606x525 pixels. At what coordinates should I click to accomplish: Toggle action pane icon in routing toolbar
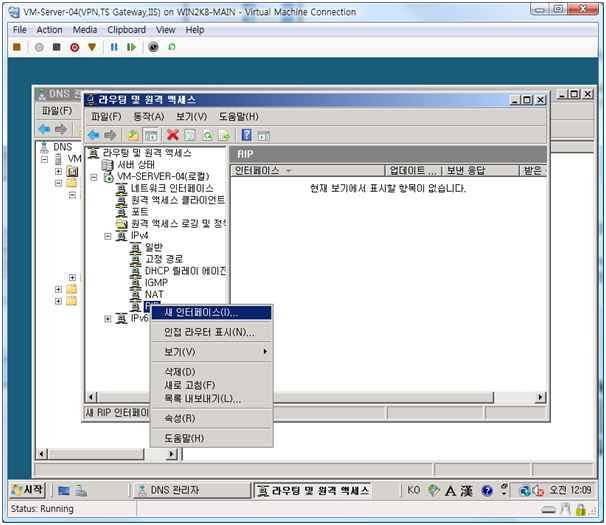[x=264, y=136]
